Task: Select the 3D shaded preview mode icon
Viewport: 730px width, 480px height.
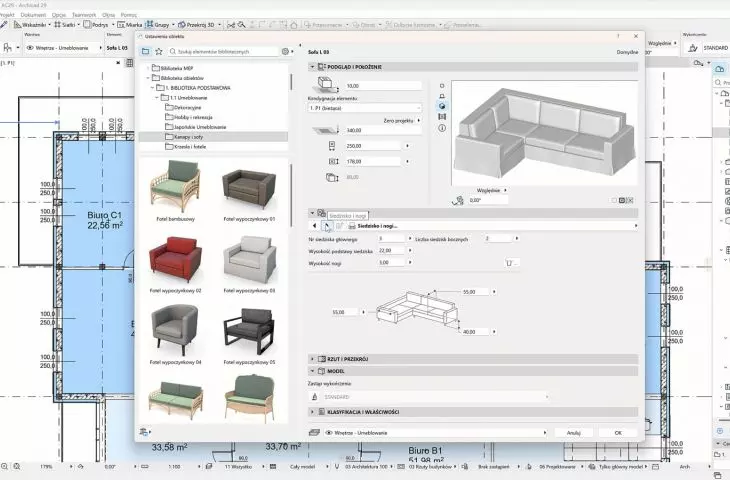Action: point(442,106)
